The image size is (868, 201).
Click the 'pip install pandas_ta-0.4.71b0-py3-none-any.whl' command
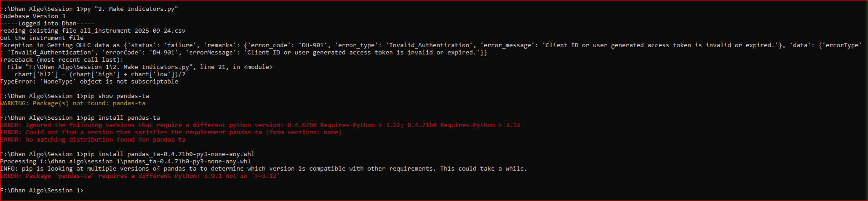coord(169,154)
